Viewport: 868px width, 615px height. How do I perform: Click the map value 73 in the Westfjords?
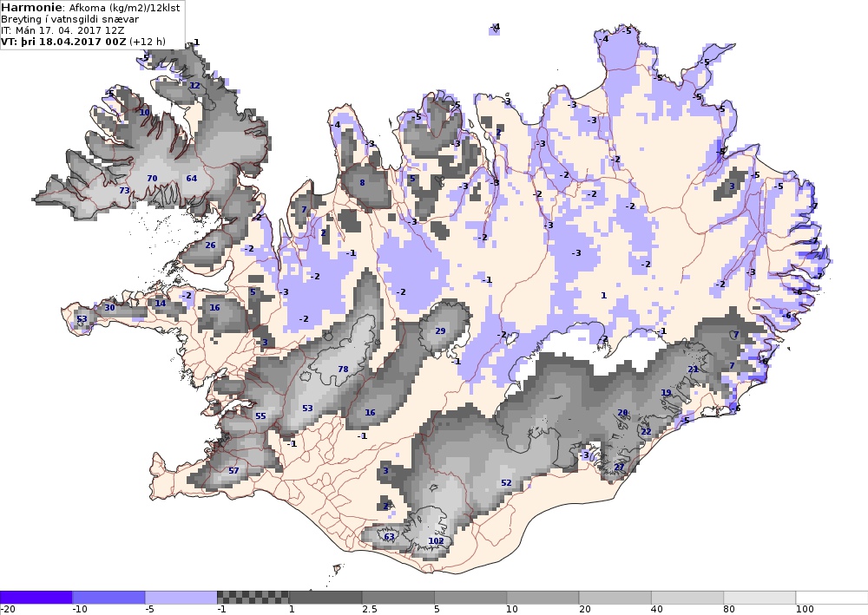pos(124,190)
